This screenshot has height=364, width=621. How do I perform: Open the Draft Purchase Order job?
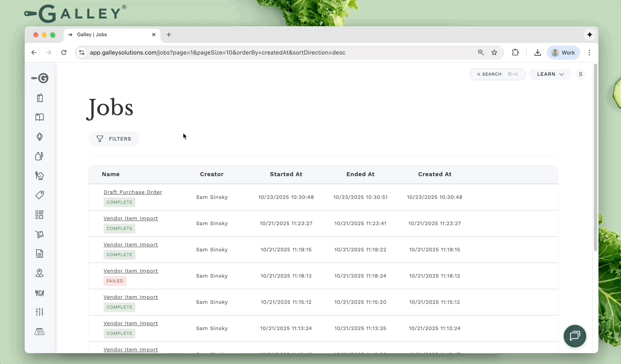pyautogui.click(x=133, y=192)
